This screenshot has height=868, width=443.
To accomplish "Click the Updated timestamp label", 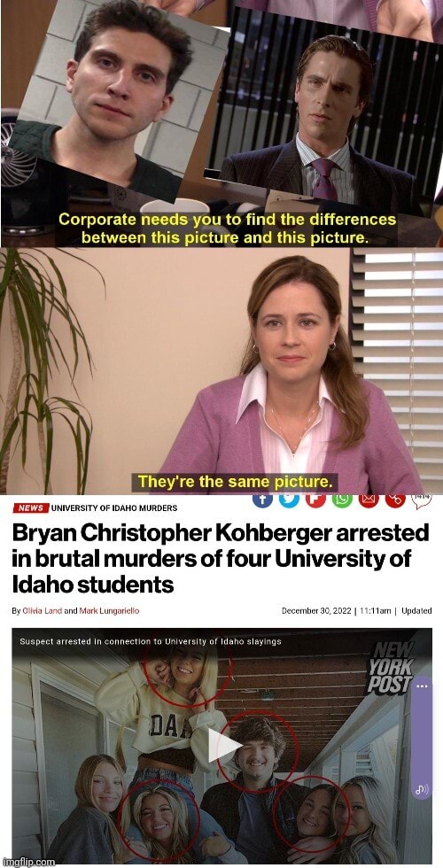I will [416, 610].
